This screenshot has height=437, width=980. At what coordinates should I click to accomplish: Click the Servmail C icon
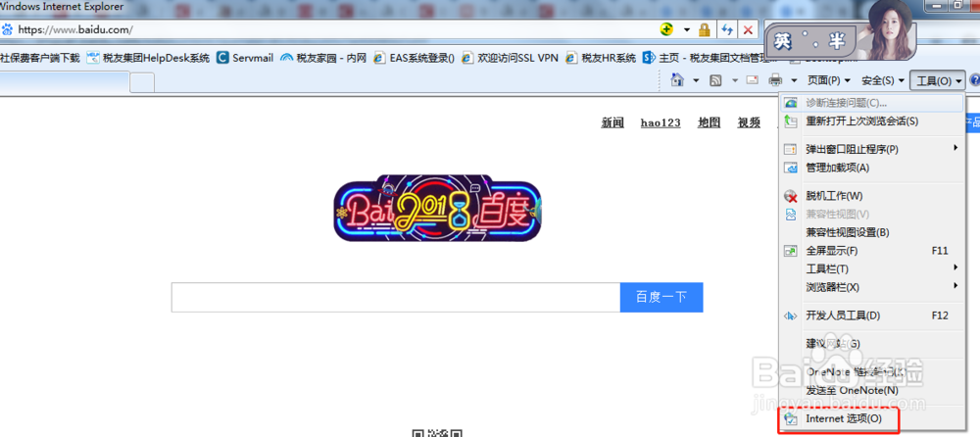click(221, 58)
